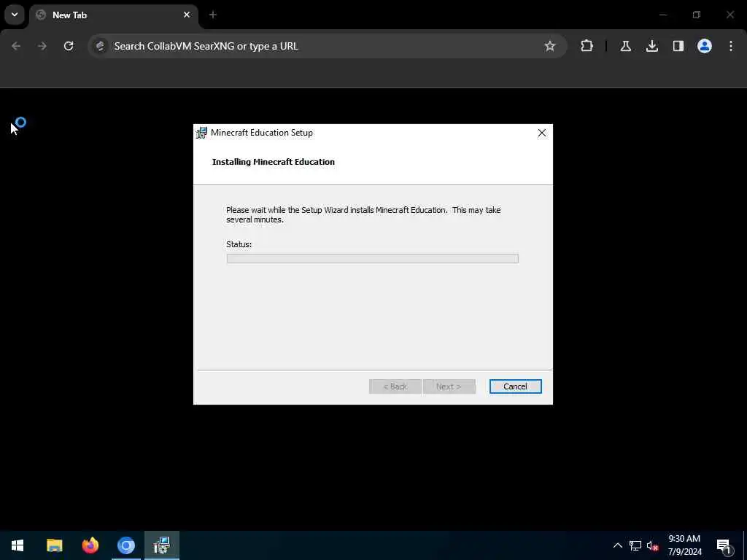
Task: Switch to the Chromium browser taskbar icon
Action: (126, 545)
